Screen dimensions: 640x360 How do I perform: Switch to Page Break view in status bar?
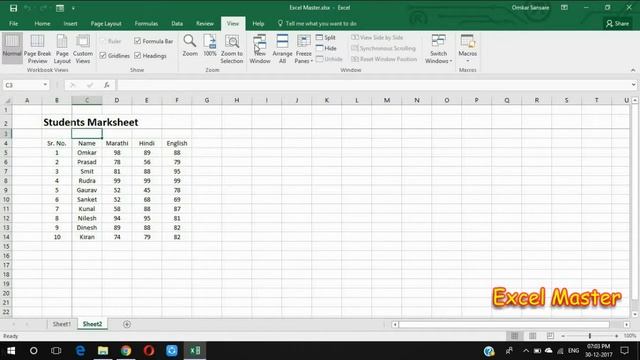coord(550,336)
